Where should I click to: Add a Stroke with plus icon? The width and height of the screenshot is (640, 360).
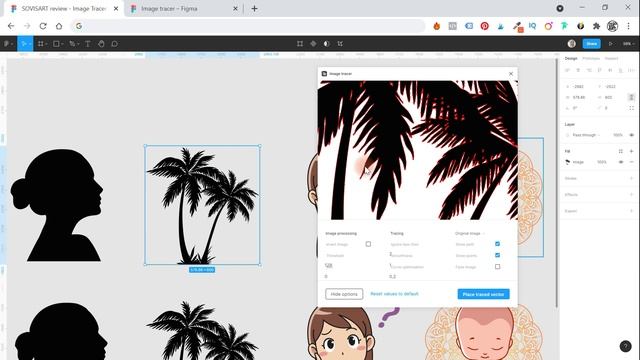click(x=631, y=178)
